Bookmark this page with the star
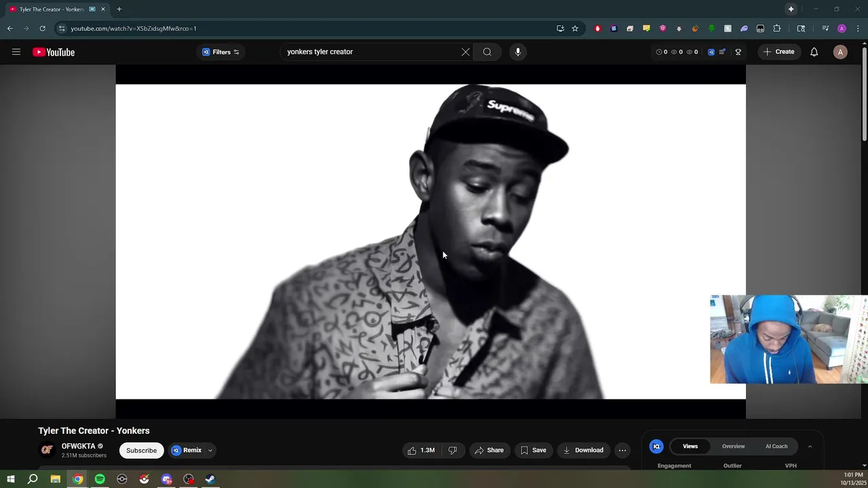This screenshot has width=868, height=488. pyautogui.click(x=575, y=28)
